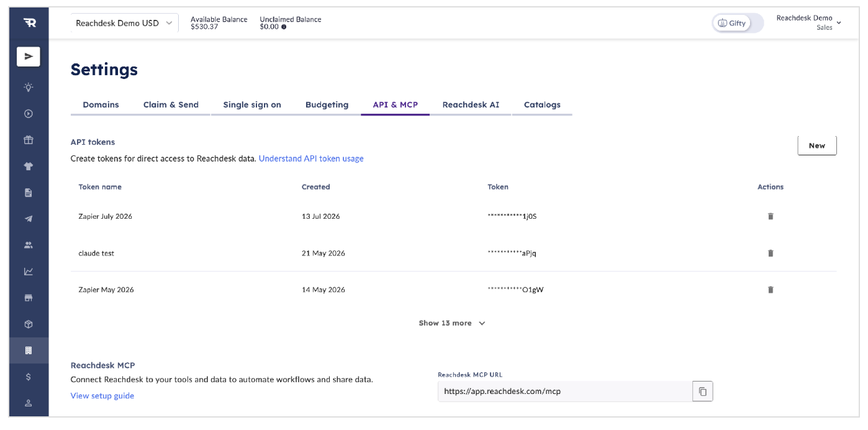
Task: Switch to the Claim & Send tab
Action: [171, 105]
